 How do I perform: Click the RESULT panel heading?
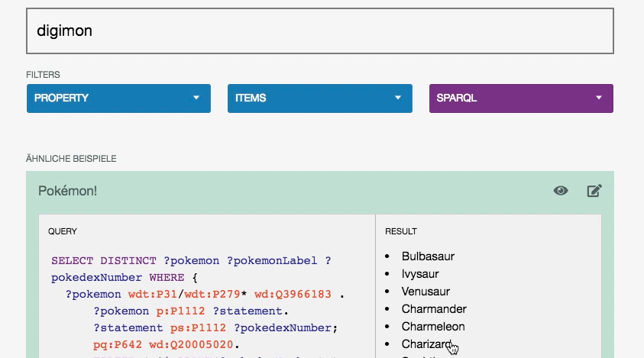401,231
